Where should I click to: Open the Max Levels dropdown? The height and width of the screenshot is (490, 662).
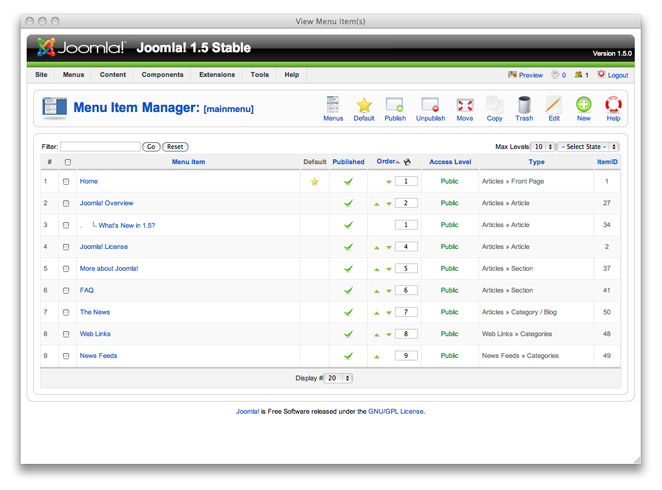[543, 147]
